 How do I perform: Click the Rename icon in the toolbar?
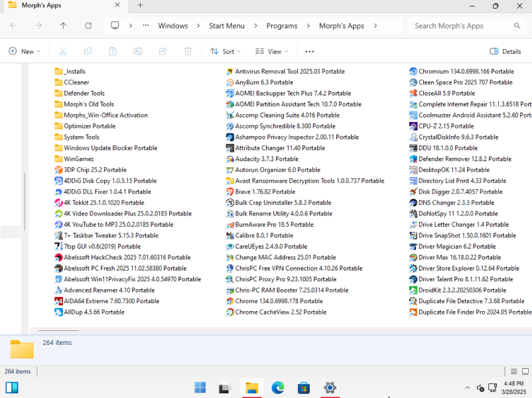138,51
